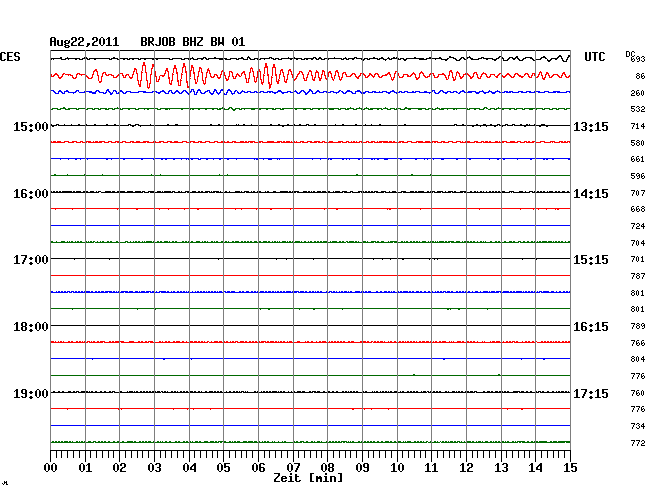Click the DC value 532
The image size is (650, 494).
tap(638, 109)
